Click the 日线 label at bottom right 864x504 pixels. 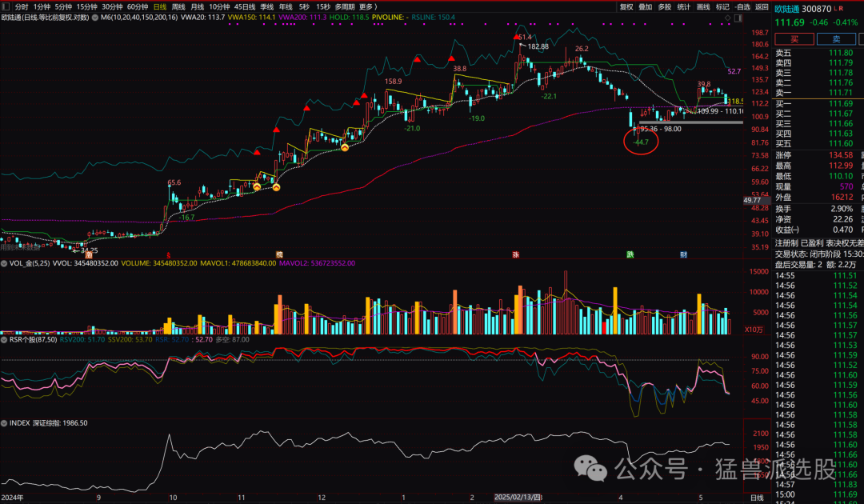coord(757,498)
